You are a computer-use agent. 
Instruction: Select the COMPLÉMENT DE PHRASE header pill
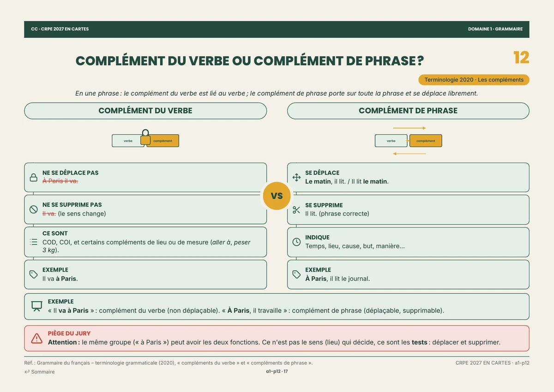pyautogui.click(x=408, y=111)
